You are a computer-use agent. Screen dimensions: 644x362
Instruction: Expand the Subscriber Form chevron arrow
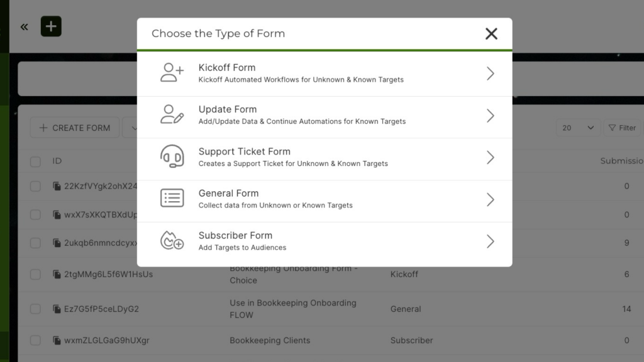tap(490, 241)
